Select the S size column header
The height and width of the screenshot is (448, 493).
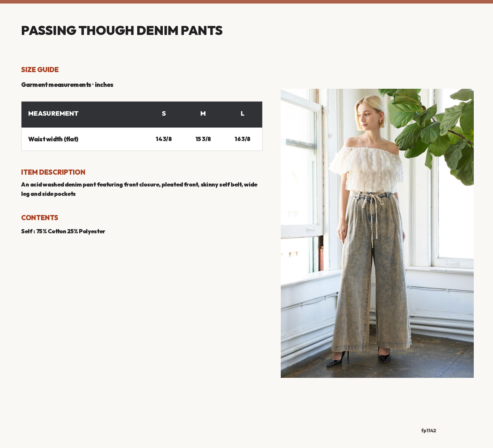164,113
